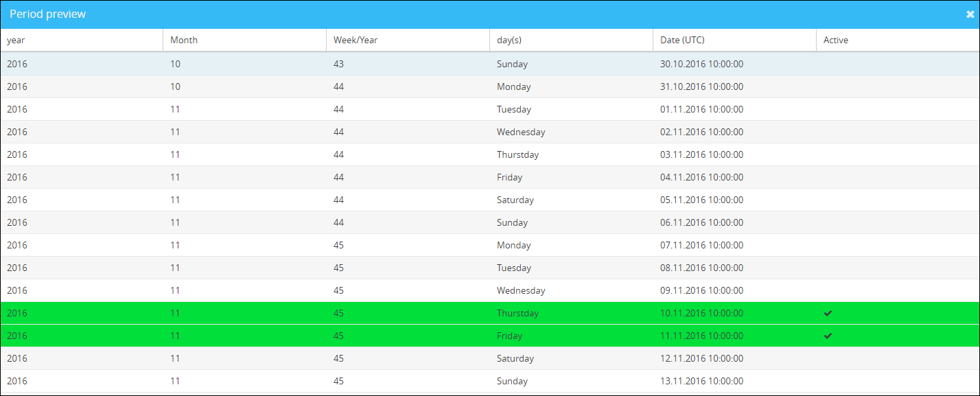Click the Week/Year column header

(x=355, y=40)
